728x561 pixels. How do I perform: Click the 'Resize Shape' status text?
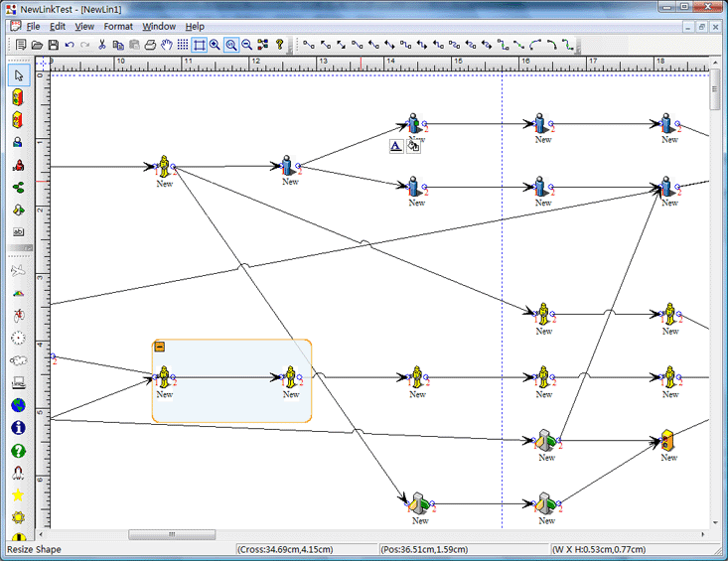click(x=34, y=549)
